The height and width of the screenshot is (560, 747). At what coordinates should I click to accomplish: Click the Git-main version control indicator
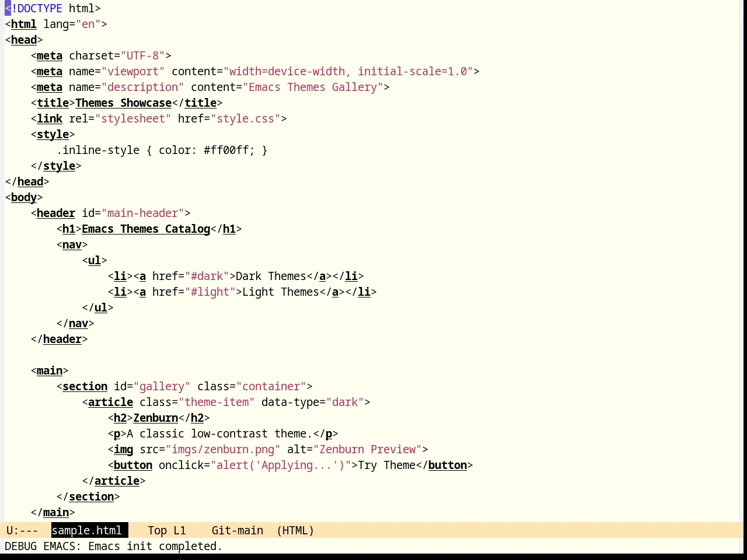pyautogui.click(x=237, y=530)
